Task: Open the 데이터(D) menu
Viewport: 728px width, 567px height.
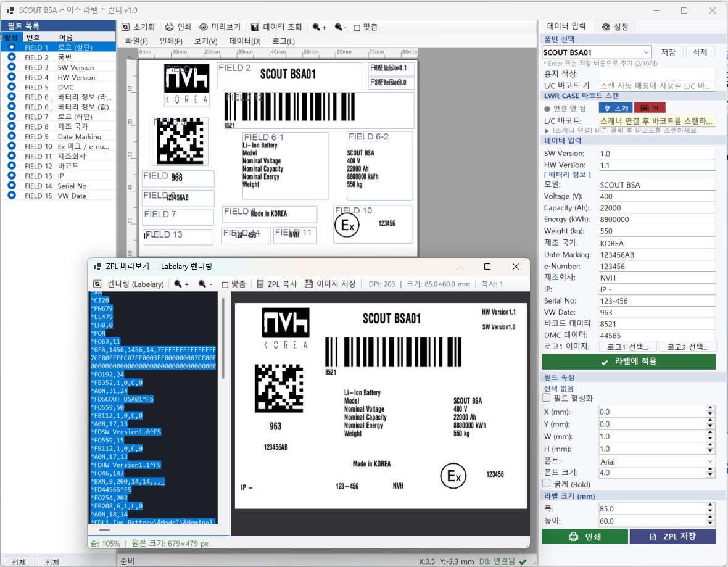Action: point(245,41)
